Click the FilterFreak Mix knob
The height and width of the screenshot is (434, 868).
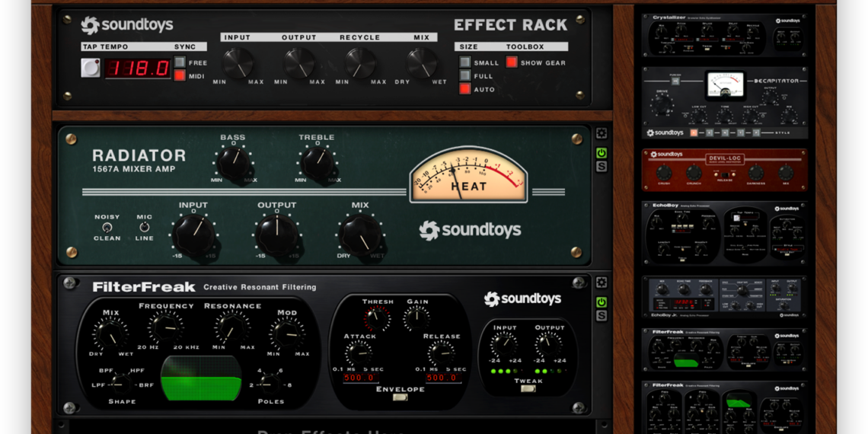point(110,333)
